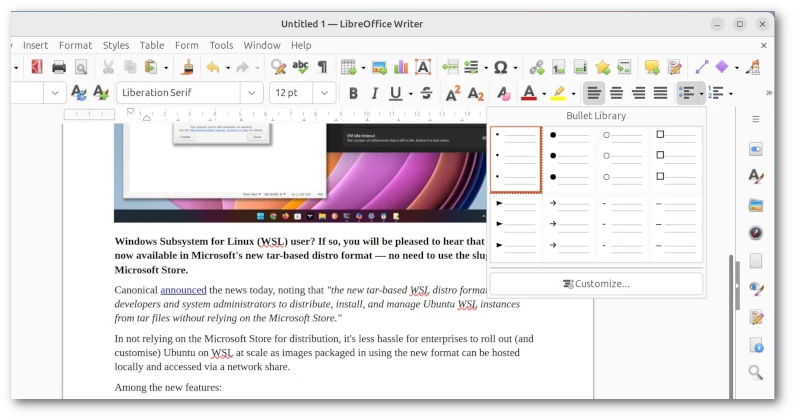
Task: Open sidebar Styles panel
Action: coord(756,176)
